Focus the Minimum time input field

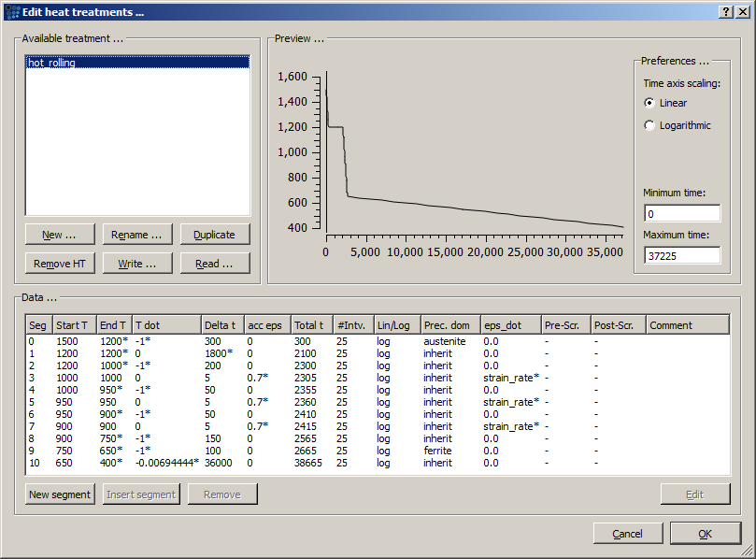click(x=681, y=214)
